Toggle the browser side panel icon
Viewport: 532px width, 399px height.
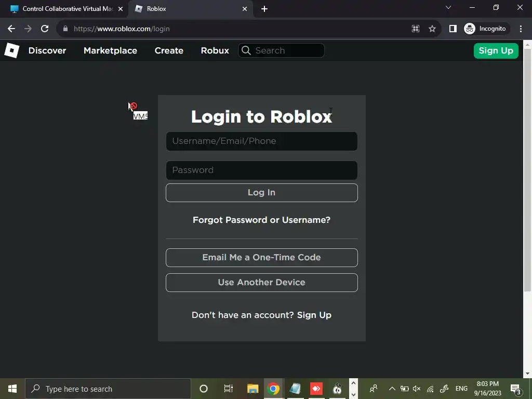point(453,29)
